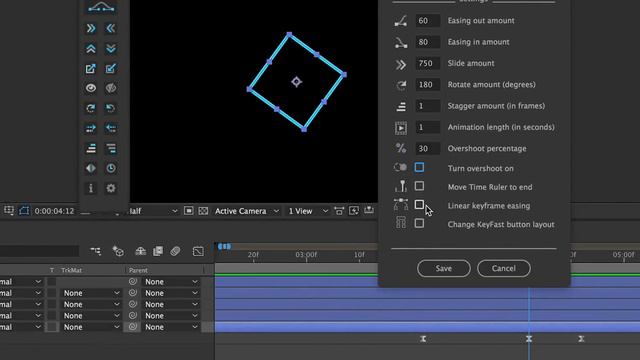Viewport: 640px width, 360px height.
Task: Check Linear keyframe easing option
Action: (x=419, y=204)
